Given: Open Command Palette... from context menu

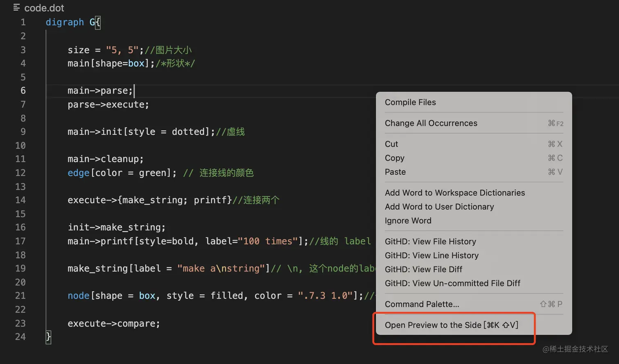Looking at the screenshot, I should [x=422, y=304].
